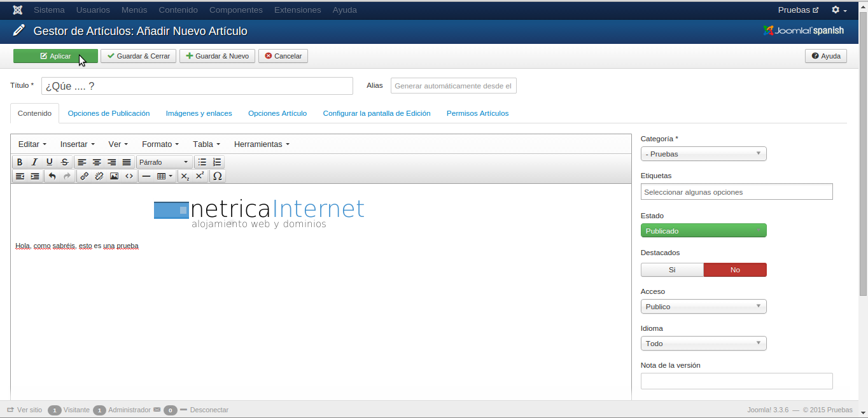The image size is (868, 418).
Task: Insert a horizontal line
Action: [146, 176]
